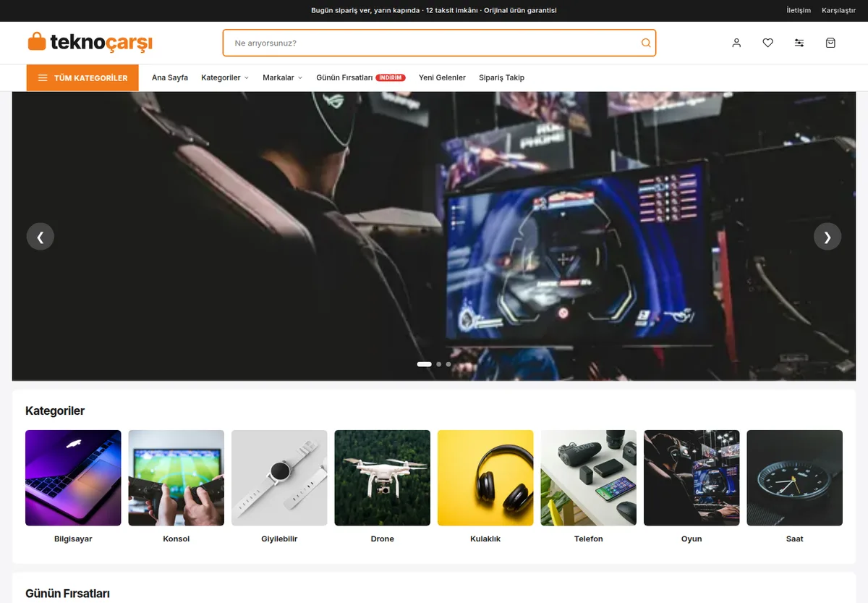Click the hamburger icon in Tüm Kategoriler
Screen dimensions: 868x603
coord(43,77)
